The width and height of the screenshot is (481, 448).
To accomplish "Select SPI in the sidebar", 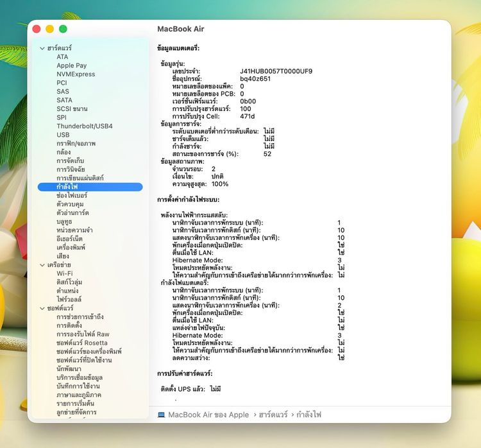I will coord(62,117).
